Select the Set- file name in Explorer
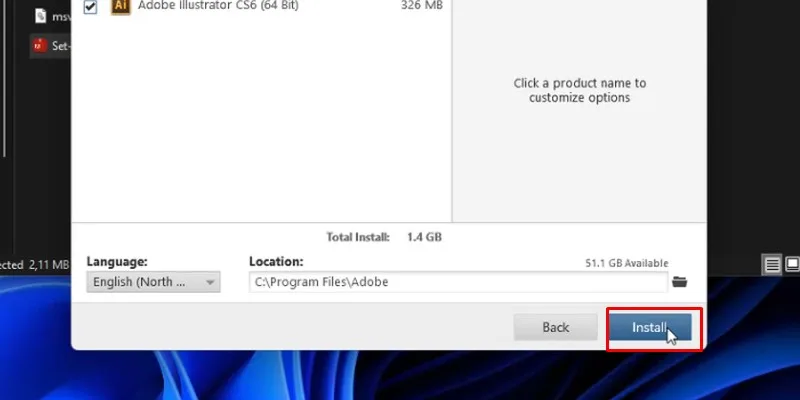This screenshot has width=800, height=400. coord(61,46)
